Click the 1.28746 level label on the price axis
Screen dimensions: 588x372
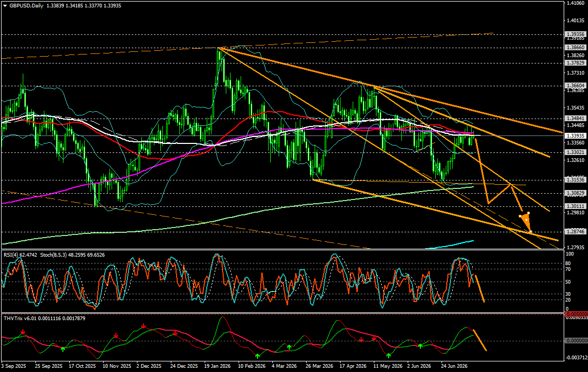click(576, 232)
